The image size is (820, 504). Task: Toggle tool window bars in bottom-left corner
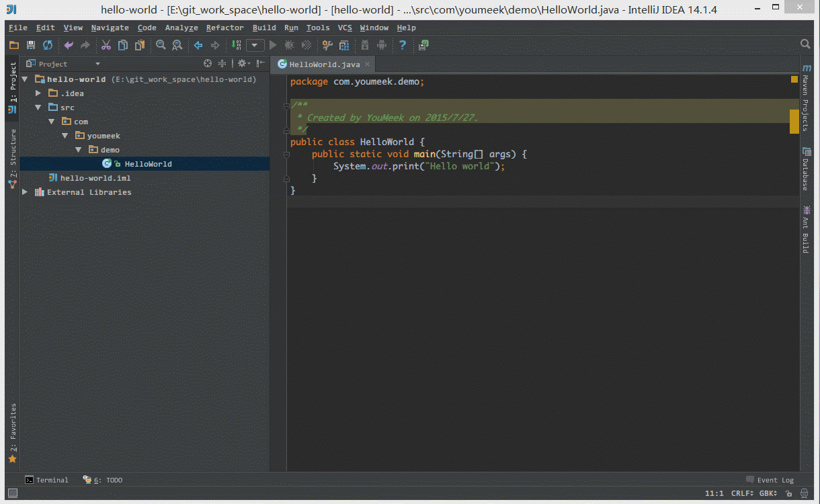(12, 494)
